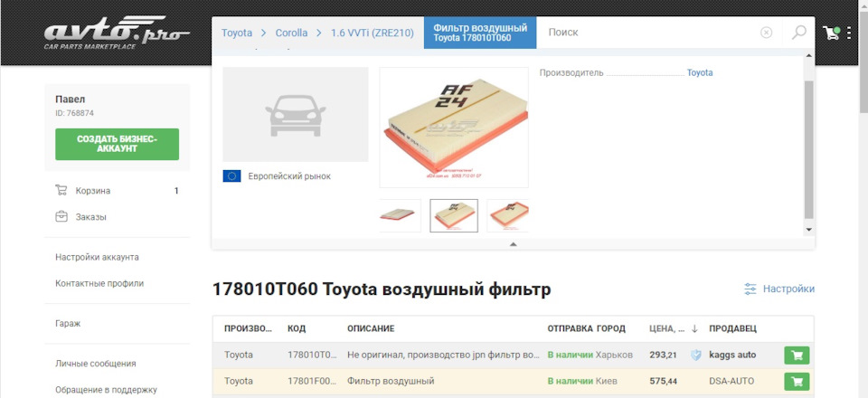Select the first air filter thumbnail
Viewport: 868px width, 398px height.
click(x=400, y=215)
